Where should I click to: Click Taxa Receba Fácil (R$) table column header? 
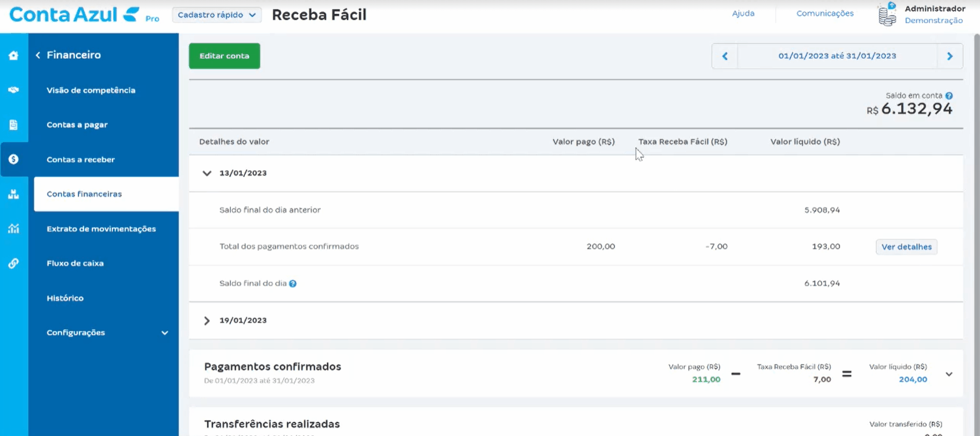point(683,142)
